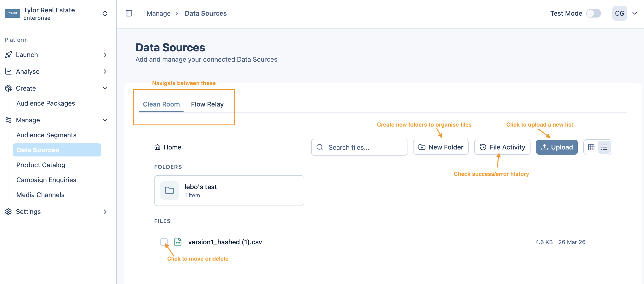Toggle the sidebar panel icon

tap(129, 13)
